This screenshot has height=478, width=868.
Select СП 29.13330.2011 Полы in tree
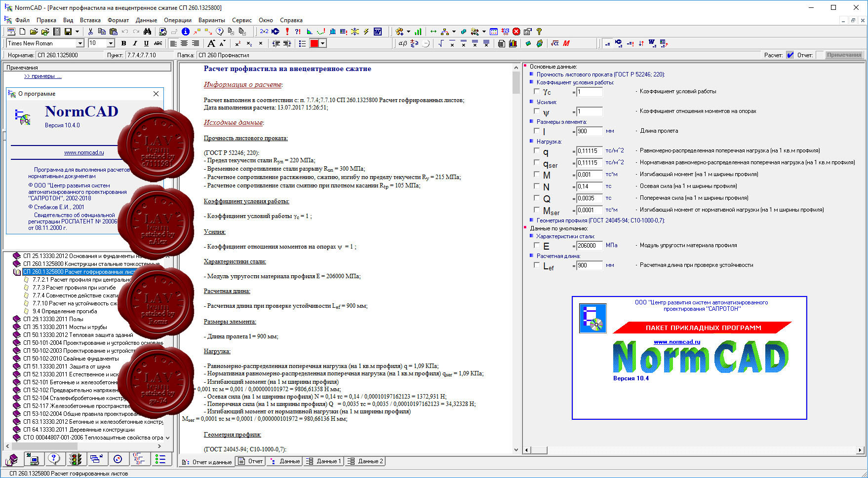[53, 319]
